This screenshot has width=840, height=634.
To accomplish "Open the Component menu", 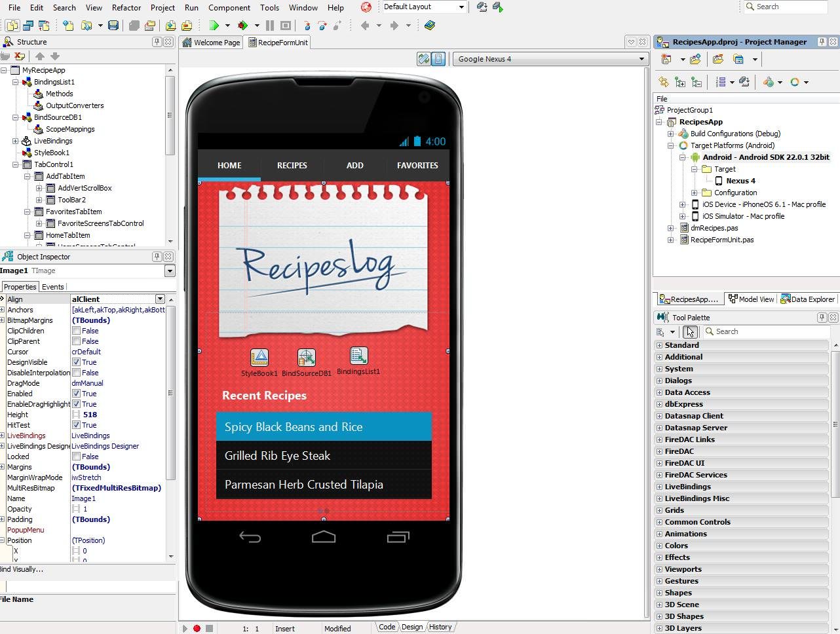I will (229, 7).
